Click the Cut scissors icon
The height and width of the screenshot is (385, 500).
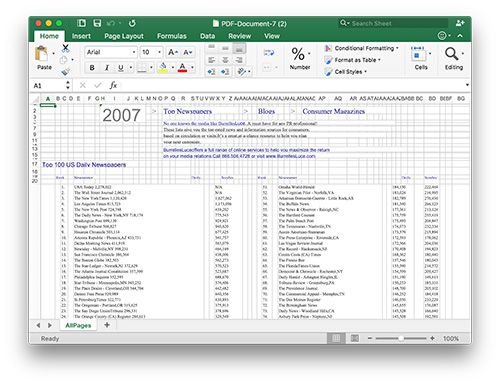66,48
